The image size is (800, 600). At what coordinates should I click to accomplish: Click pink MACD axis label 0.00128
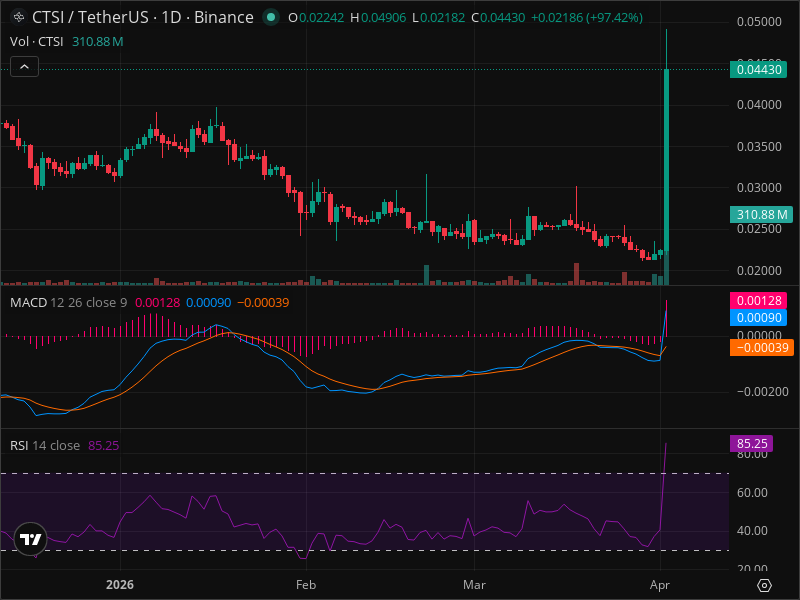point(758,301)
